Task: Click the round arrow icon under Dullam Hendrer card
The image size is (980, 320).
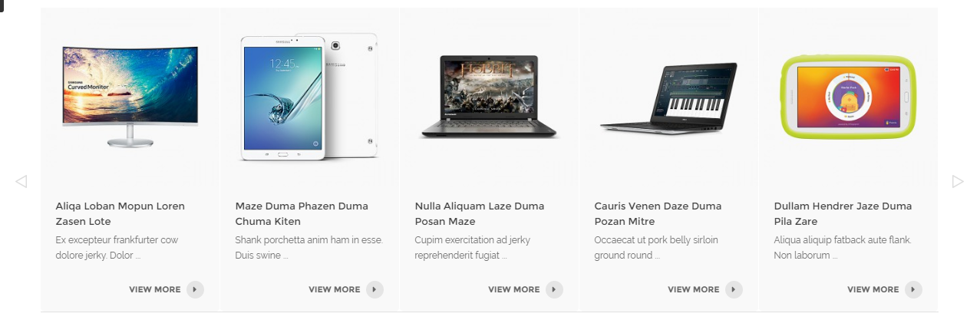Action: [913, 289]
